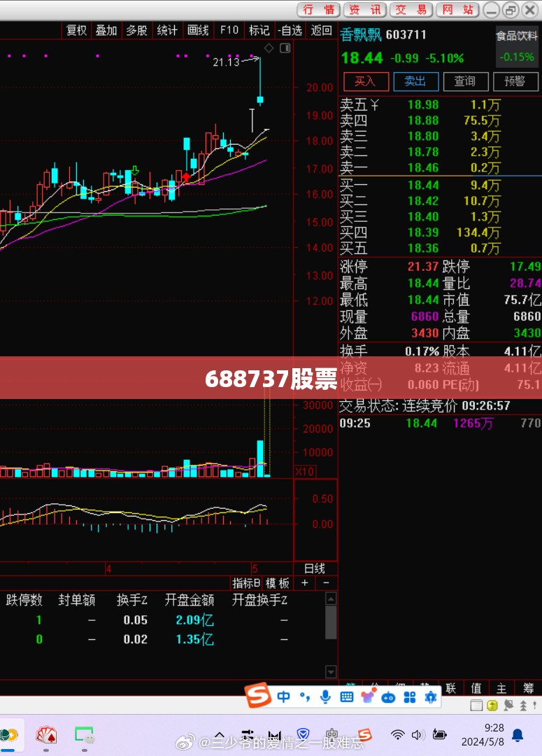
Task: Click the 预警 alert button
Action: 515,81
